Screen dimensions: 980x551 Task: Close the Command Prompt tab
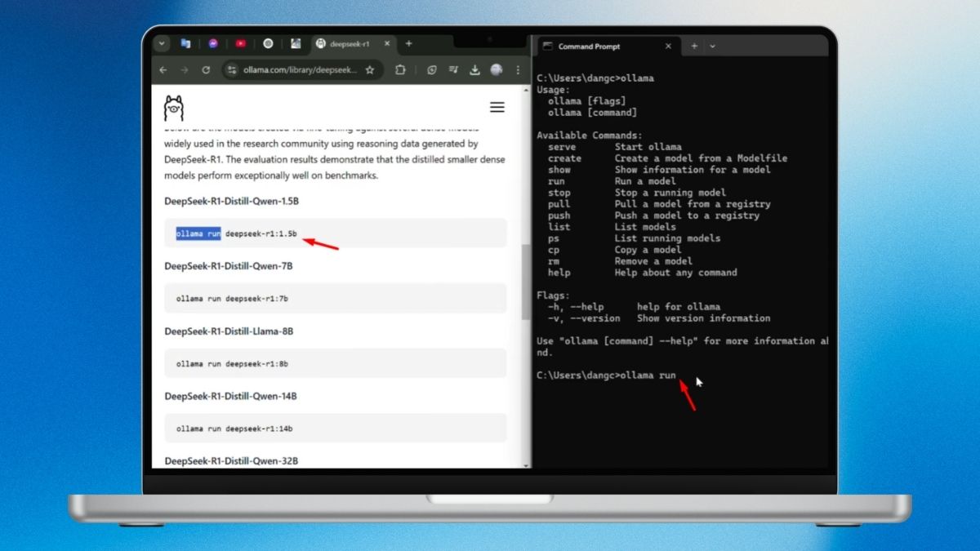tap(668, 47)
